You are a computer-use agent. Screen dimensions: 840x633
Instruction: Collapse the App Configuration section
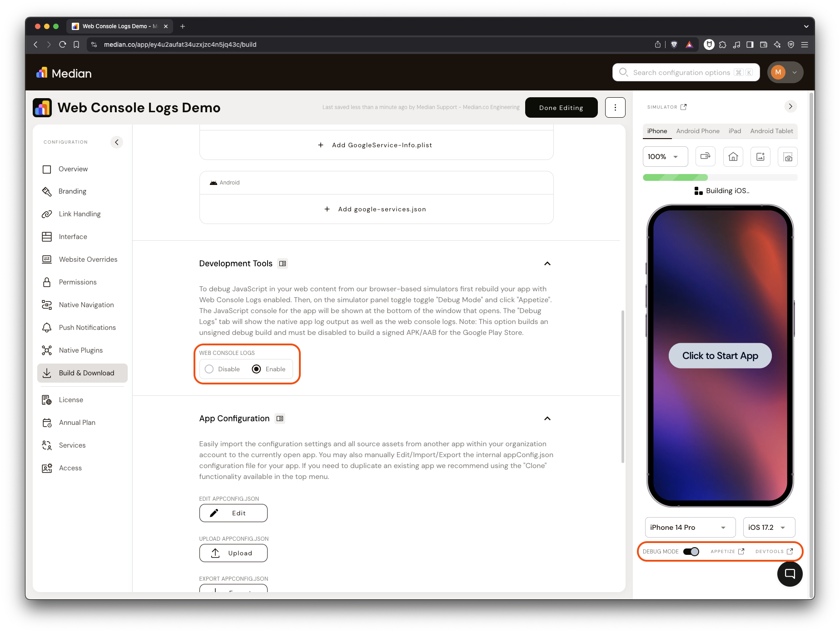547,419
